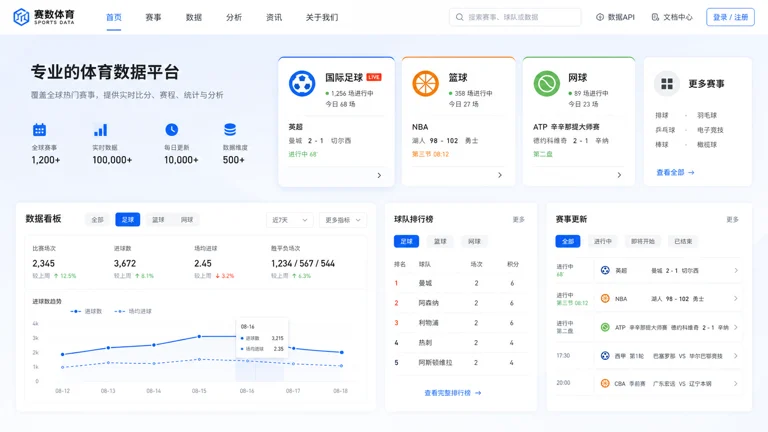This screenshot has width=768, height=432.
Task: Click the search input field
Action: coord(515,17)
